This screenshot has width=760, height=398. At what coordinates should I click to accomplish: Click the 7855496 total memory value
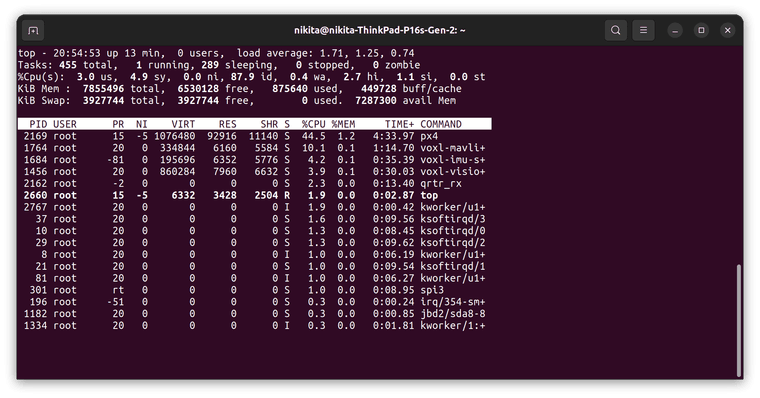coord(103,89)
